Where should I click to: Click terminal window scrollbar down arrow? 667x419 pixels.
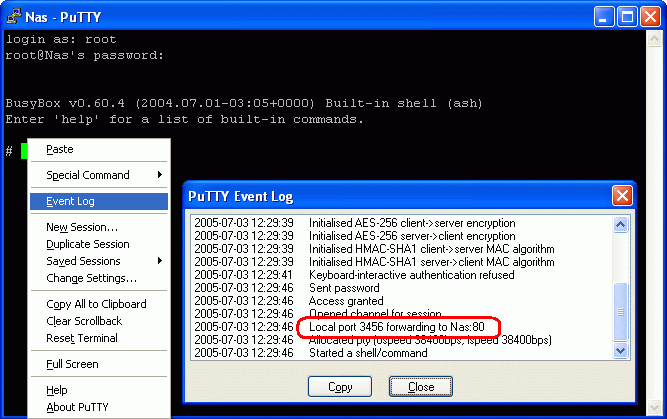[653, 408]
